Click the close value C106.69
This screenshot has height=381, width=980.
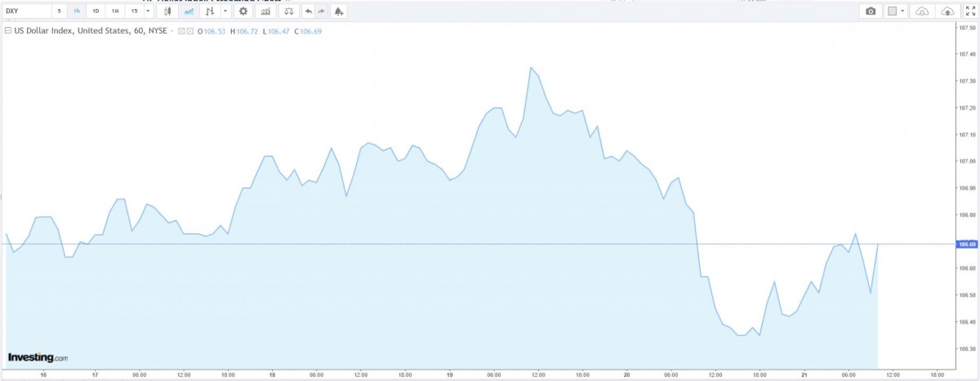click(308, 31)
